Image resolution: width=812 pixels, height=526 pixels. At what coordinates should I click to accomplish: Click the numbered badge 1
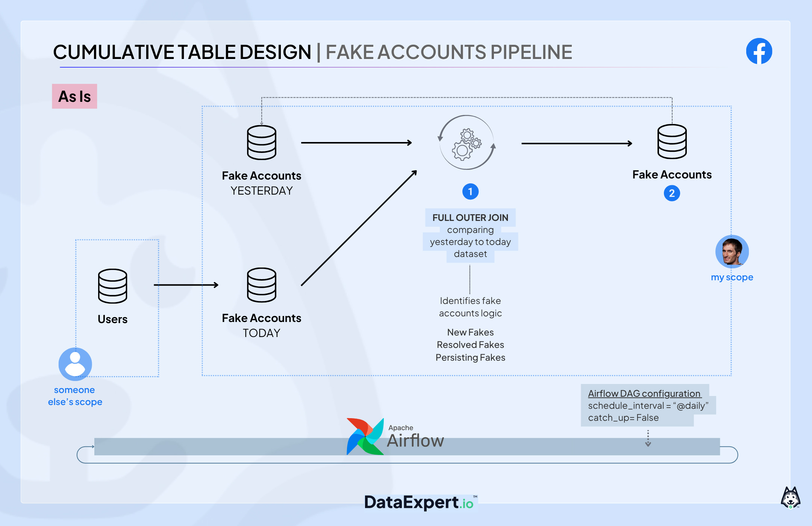[470, 192]
